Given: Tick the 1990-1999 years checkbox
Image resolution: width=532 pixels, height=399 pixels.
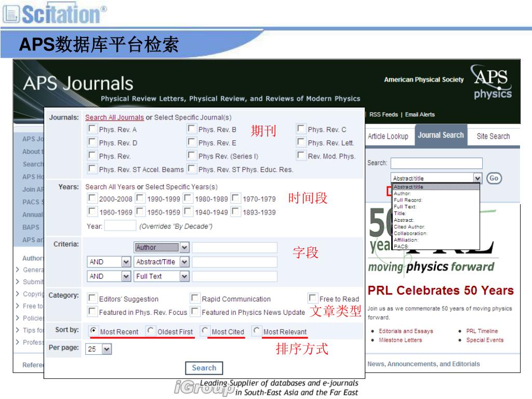Looking at the screenshot, I should pos(140,198).
